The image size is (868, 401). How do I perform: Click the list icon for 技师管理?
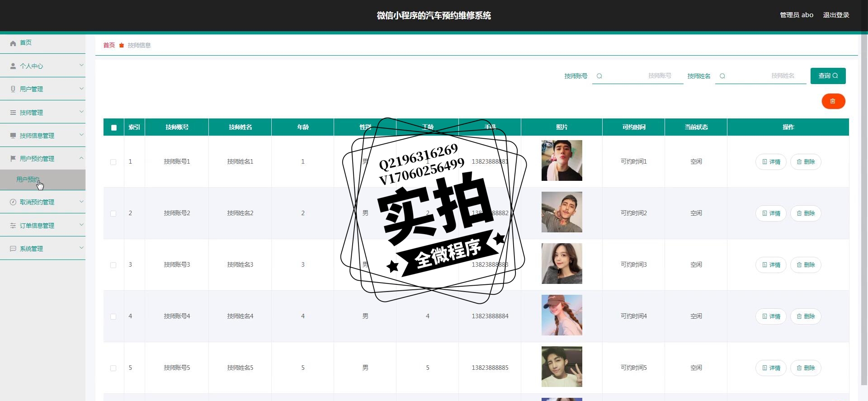point(13,113)
